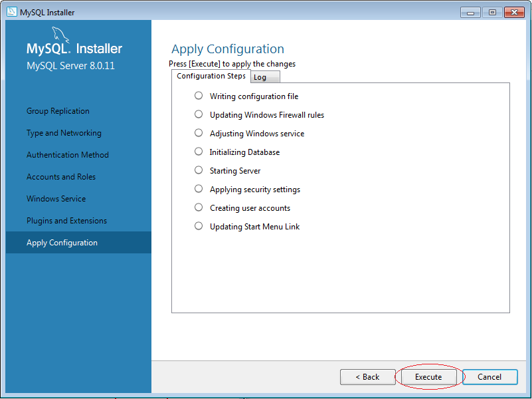
Task: Select Updating Start Menu Link step indicator
Action: coord(199,226)
